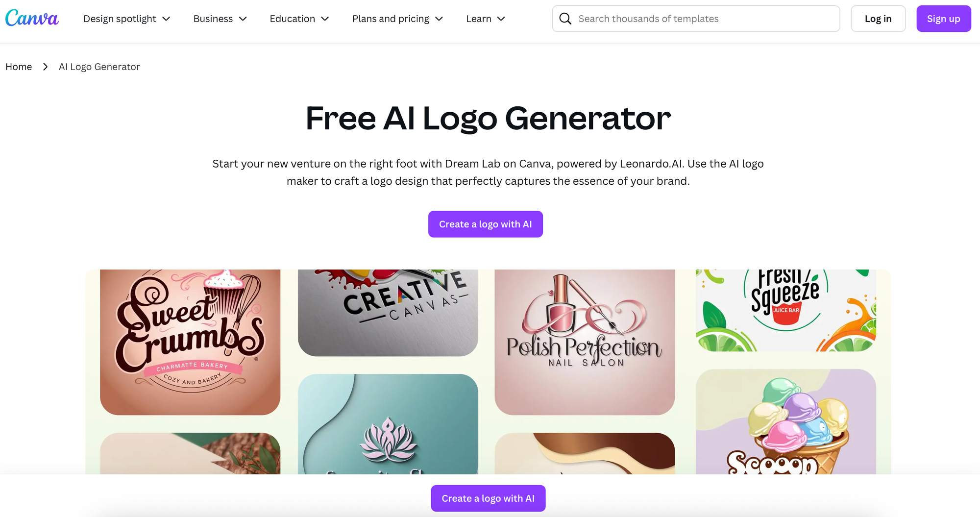This screenshot has height=517, width=980.
Task: Expand the Design spotlight chevron
Action: click(166, 19)
